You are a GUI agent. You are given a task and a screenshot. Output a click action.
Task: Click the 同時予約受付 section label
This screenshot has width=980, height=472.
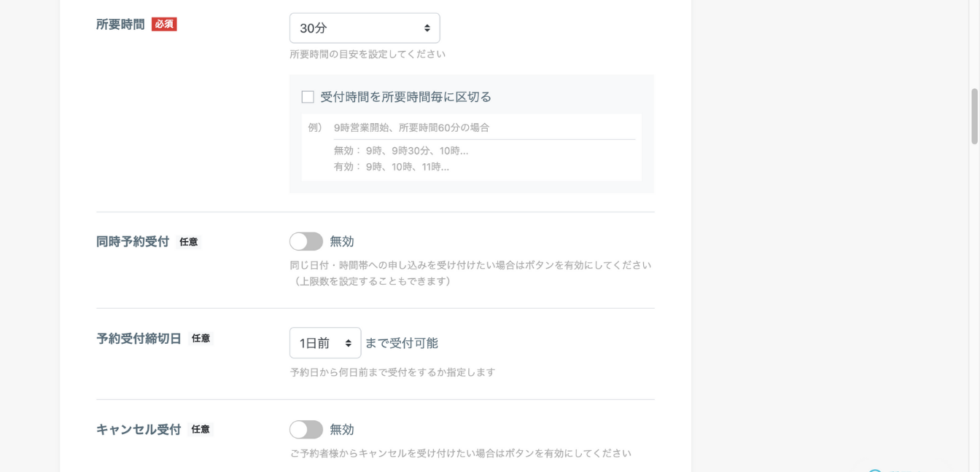point(133,242)
